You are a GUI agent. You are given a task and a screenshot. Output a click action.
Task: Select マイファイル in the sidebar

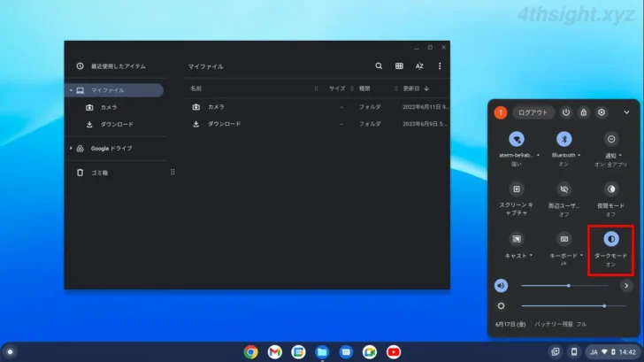tap(114, 90)
